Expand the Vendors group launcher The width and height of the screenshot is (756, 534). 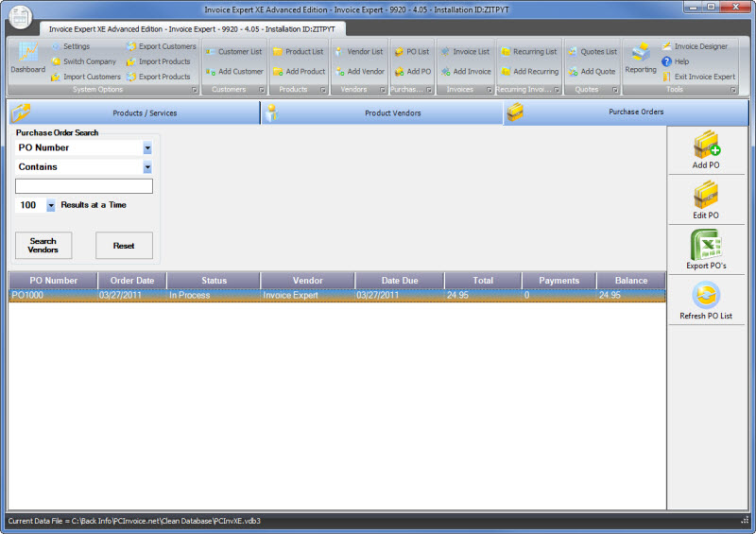383,90
